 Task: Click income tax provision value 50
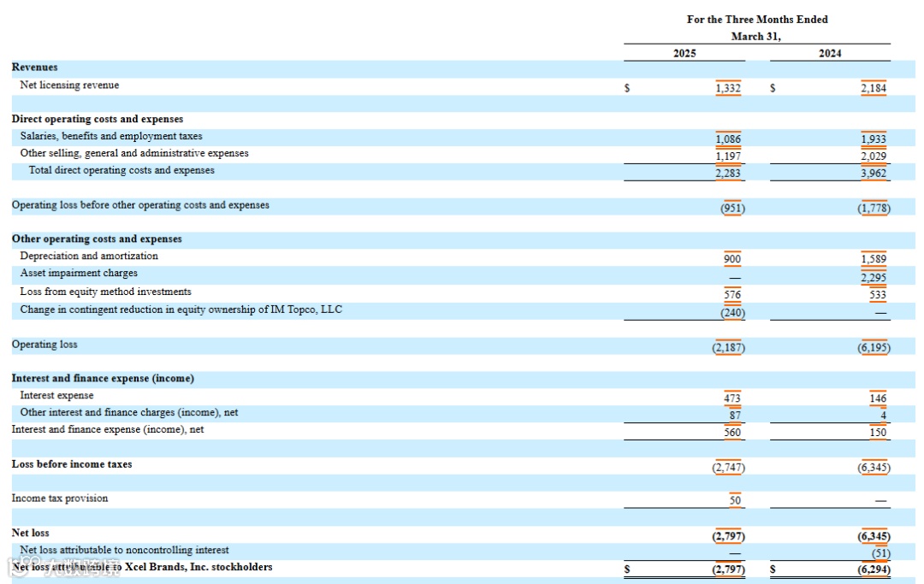[x=735, y=501]
